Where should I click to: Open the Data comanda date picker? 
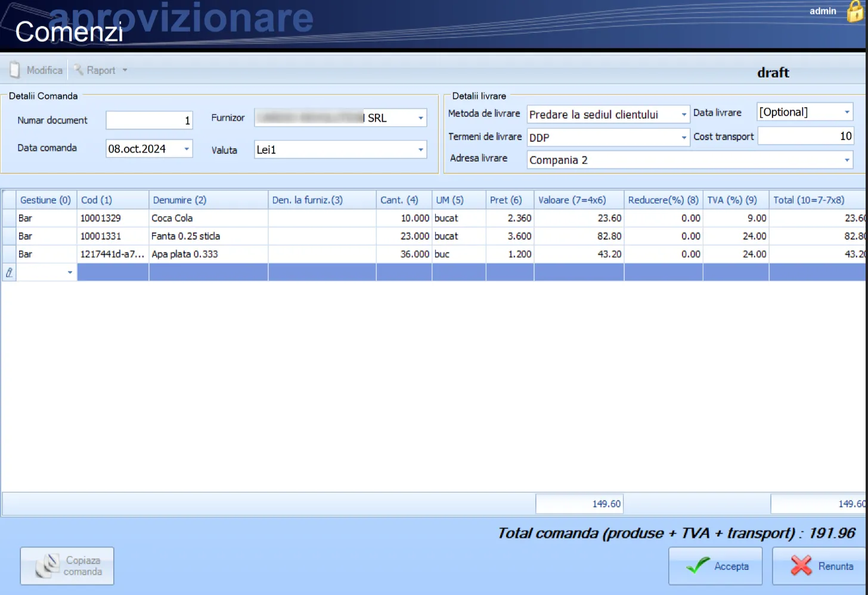[x=187, y=148]
